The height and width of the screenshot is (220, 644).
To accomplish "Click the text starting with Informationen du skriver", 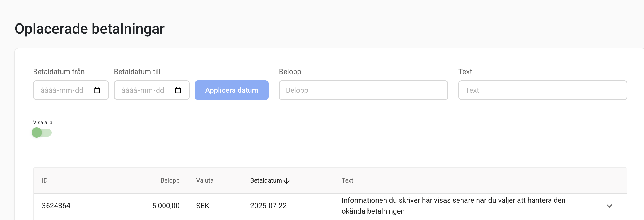I will click(454, 206).
